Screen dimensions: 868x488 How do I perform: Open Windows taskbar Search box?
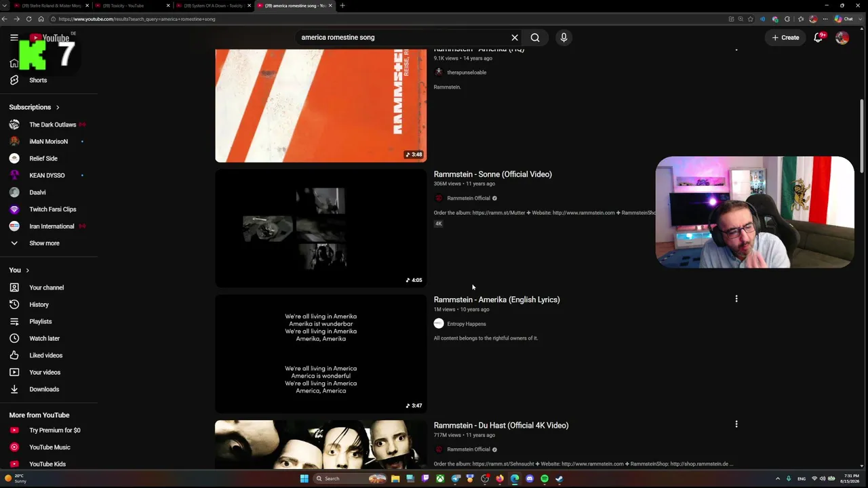tap(351, 479)
